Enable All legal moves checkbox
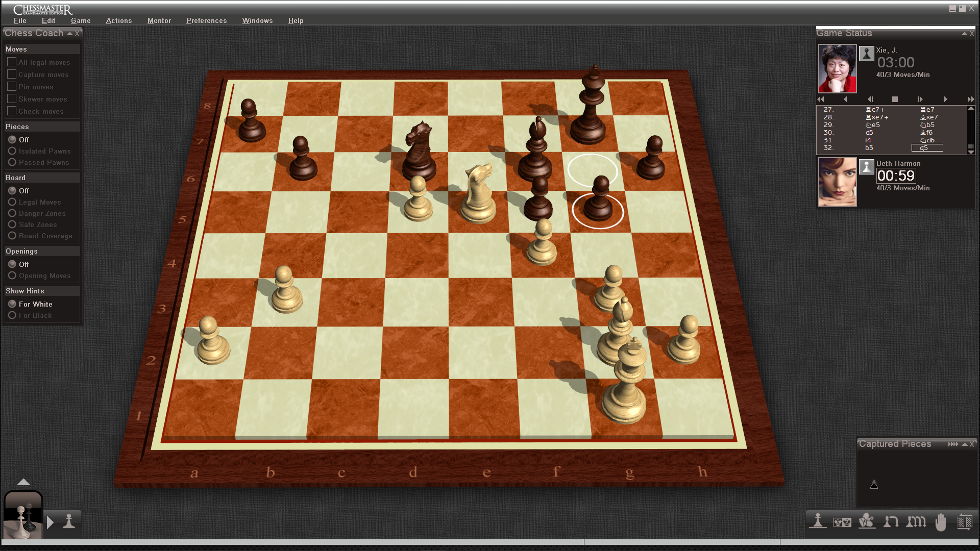This screenshot has height=551, width=980. click(12, 62)
